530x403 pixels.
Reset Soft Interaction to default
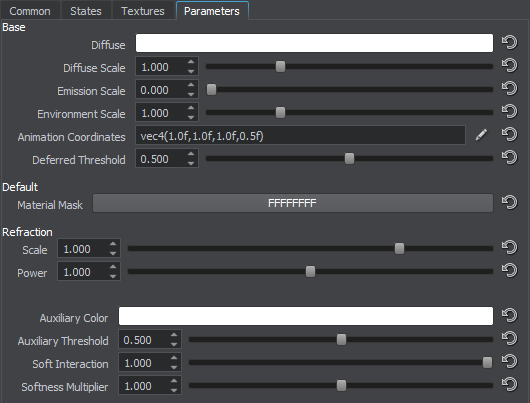click(x=509, y=362)
